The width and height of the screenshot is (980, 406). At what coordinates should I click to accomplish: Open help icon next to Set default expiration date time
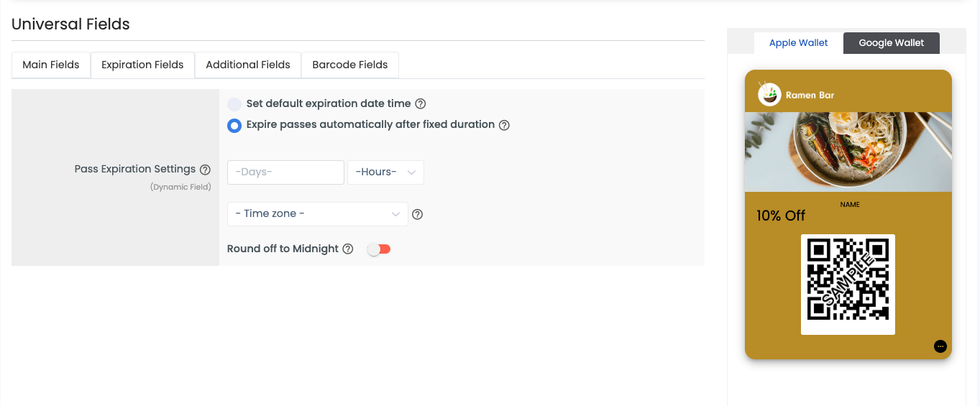pos(421,104)
